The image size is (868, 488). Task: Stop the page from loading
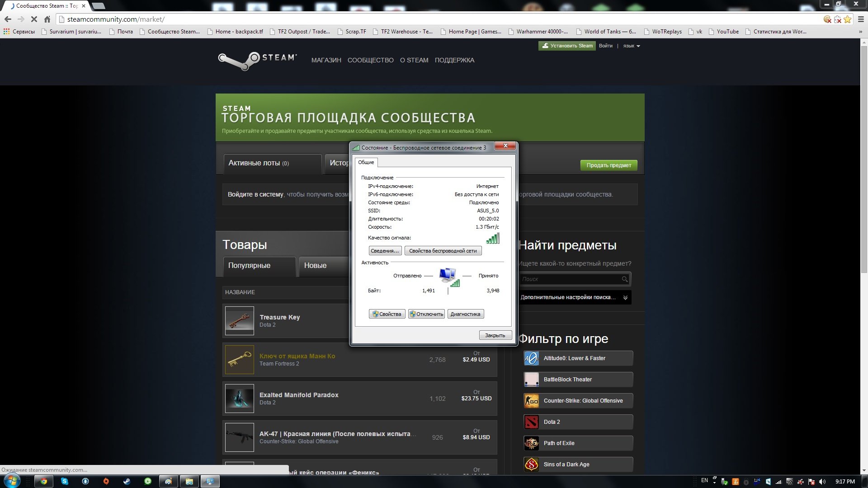[x=34, y=19]
